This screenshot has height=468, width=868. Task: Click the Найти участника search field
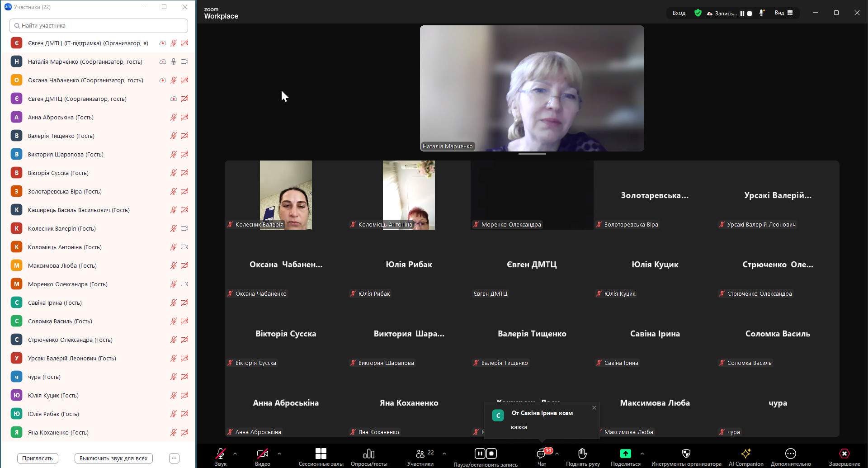click(99, 26)
